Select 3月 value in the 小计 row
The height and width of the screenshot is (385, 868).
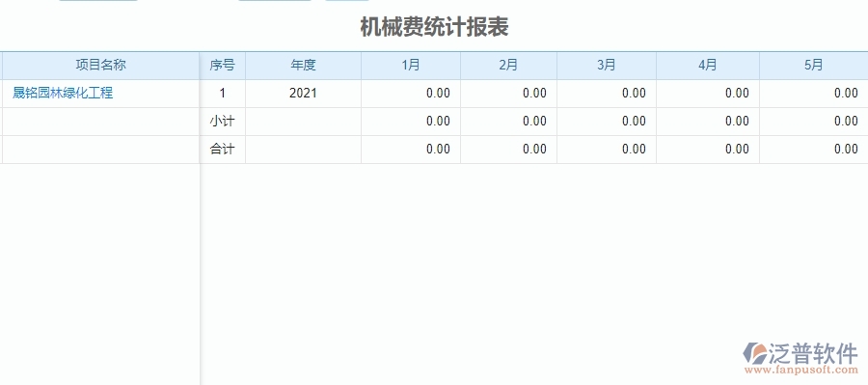(607, 122)
